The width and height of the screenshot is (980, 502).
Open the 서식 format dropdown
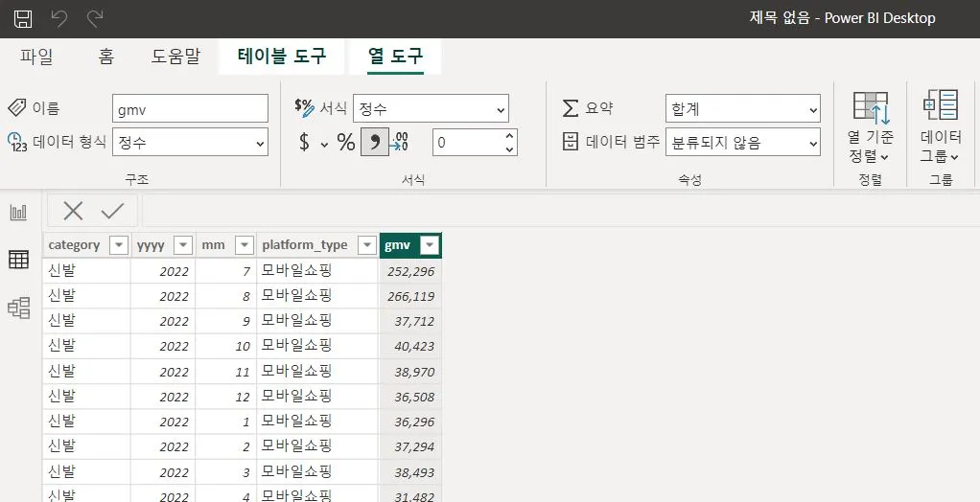point(431,108)
